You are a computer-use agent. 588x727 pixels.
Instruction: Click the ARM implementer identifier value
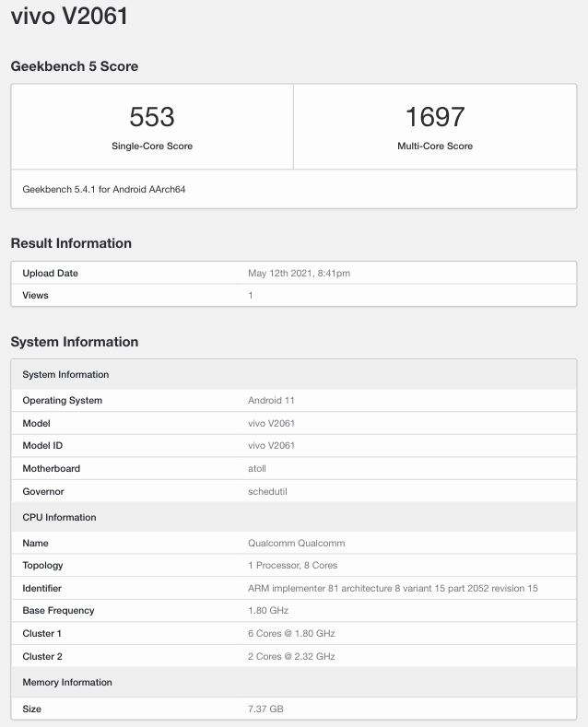(393, 589)
